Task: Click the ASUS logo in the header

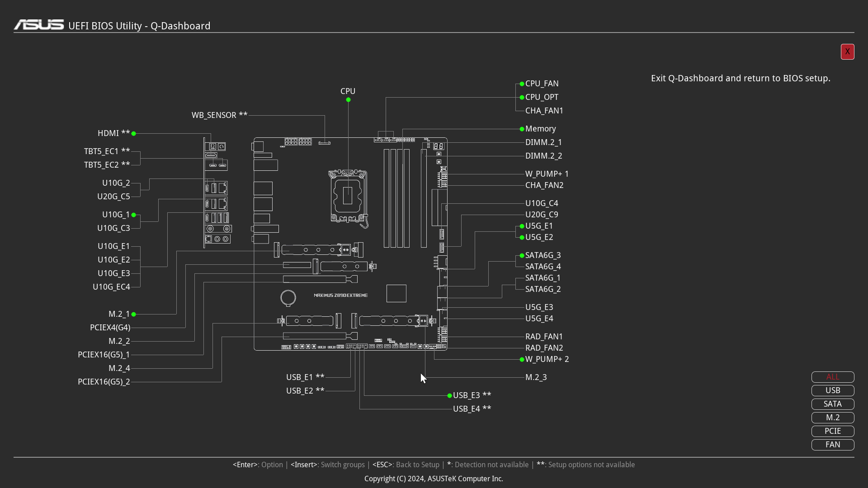Action: [39, 25]
